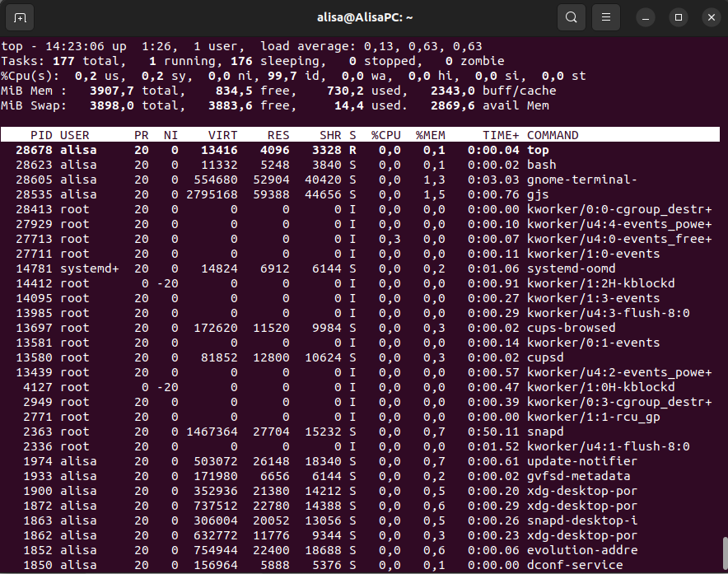The height and width of the screenshot is (574, 728).
Task: Click the 1,5 %MEM value of gjs
Action: click(x=434, y=194)
